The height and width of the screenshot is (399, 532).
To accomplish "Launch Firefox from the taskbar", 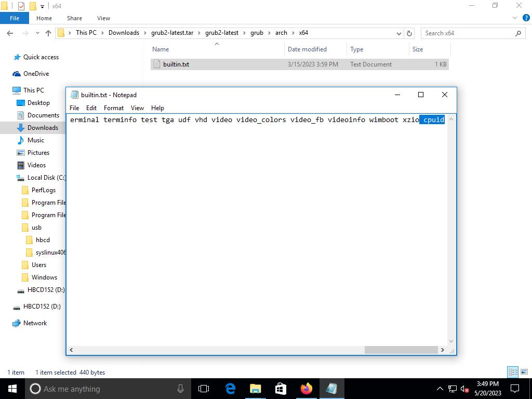I will click(306, 389).
